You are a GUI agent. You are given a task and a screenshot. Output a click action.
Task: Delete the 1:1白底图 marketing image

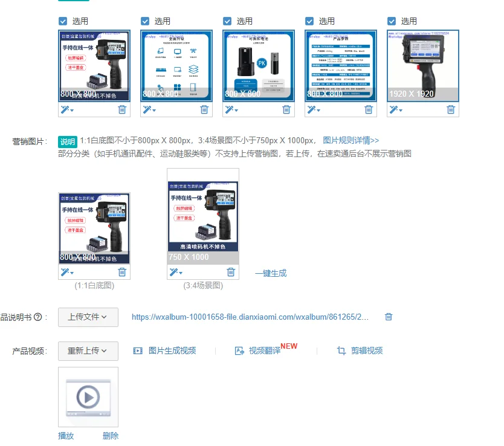122,272
